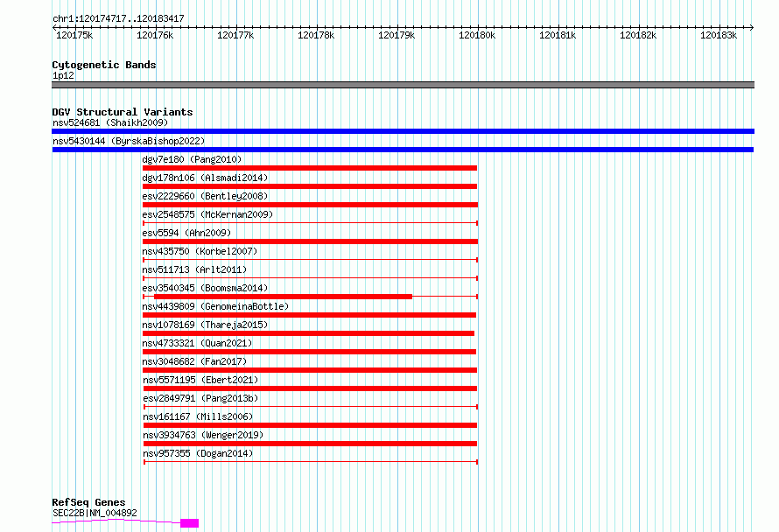779x532 pixels.
Task: Select the red bar under nsv4439809 (GenomeinaBottle)
Action: click(x=309, y=315)
